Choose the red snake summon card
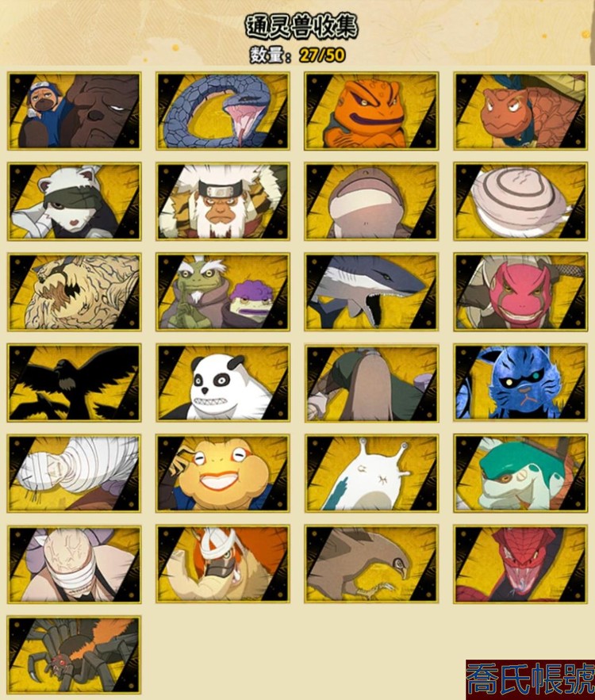The width and height of the screenshot is (595, 700). pos(520,564)
